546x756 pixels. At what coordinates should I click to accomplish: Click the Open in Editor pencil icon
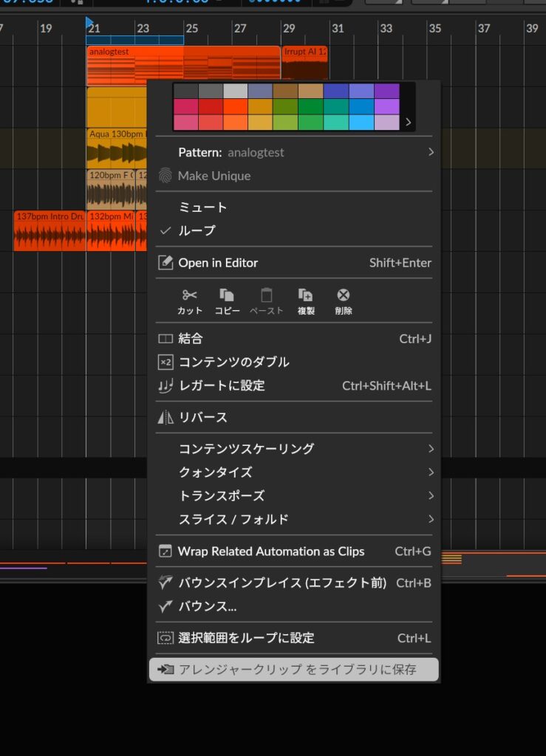[x=165, y=263]
